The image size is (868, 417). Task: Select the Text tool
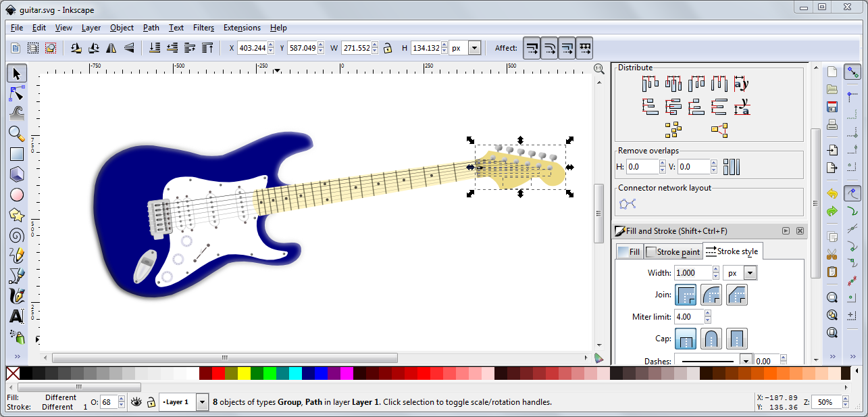click(x=17, y=316)
